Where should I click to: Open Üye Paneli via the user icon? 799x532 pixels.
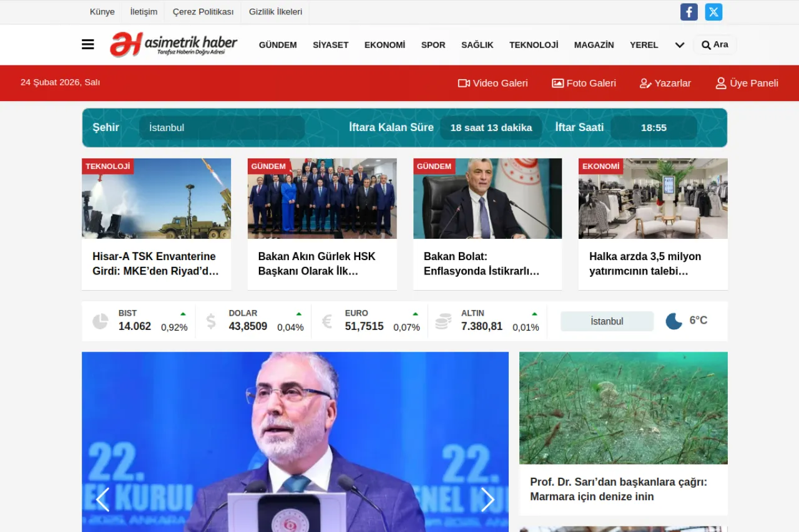tap(720, 82)
